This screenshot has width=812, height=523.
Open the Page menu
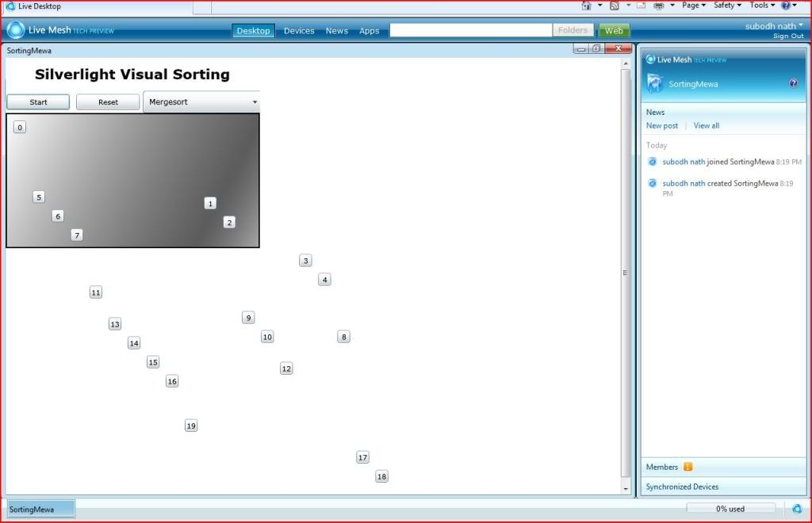(x=693, y=6)
